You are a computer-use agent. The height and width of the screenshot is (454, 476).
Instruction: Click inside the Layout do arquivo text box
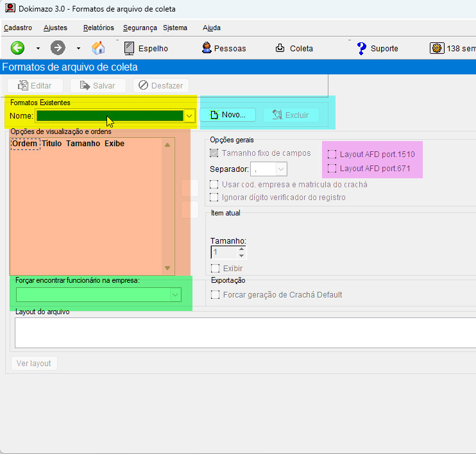pos(244,332)
